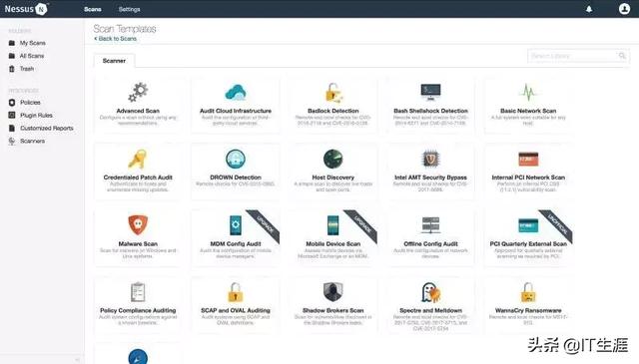The width and height of the screenshot is (639, 364).
Task: Click the Nessus logo
Action: click(26, 9)
